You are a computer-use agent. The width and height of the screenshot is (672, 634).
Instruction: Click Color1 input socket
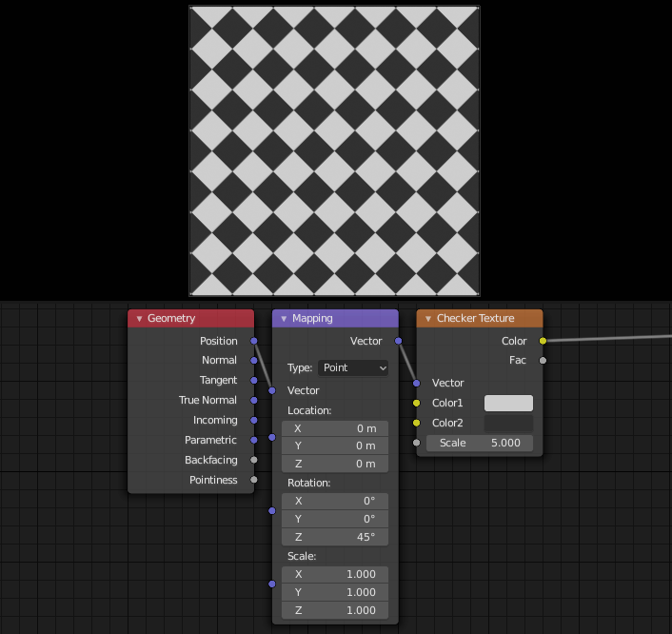pos(417,403)
